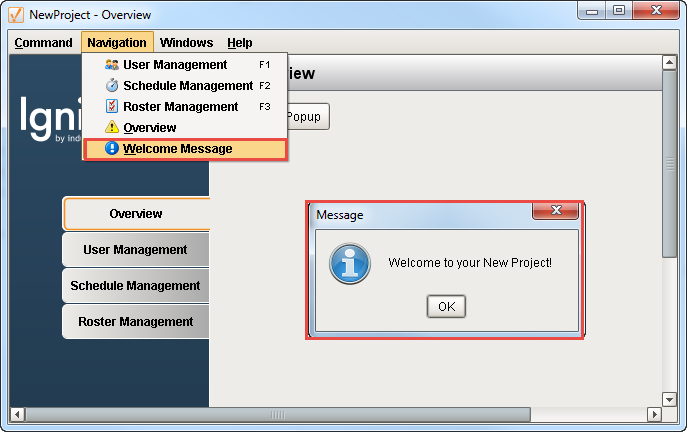Open the Help menu
This screenshot has width=687, height=432.
coord(240,43)
